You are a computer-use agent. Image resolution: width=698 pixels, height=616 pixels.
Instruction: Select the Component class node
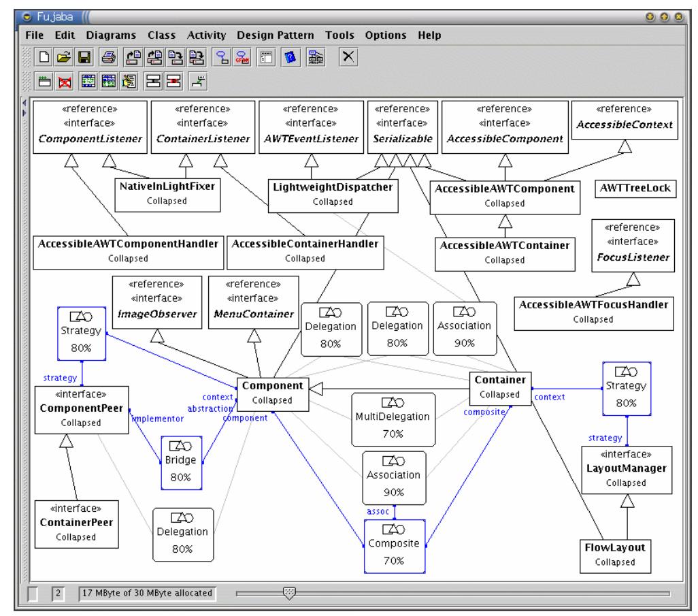(x=272, y=394)
